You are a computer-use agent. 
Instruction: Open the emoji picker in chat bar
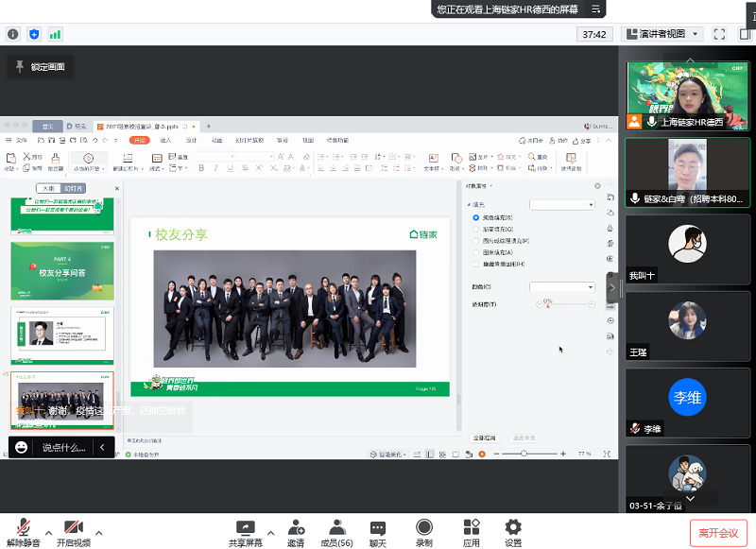pyautogui.click(x=22, y=447)
